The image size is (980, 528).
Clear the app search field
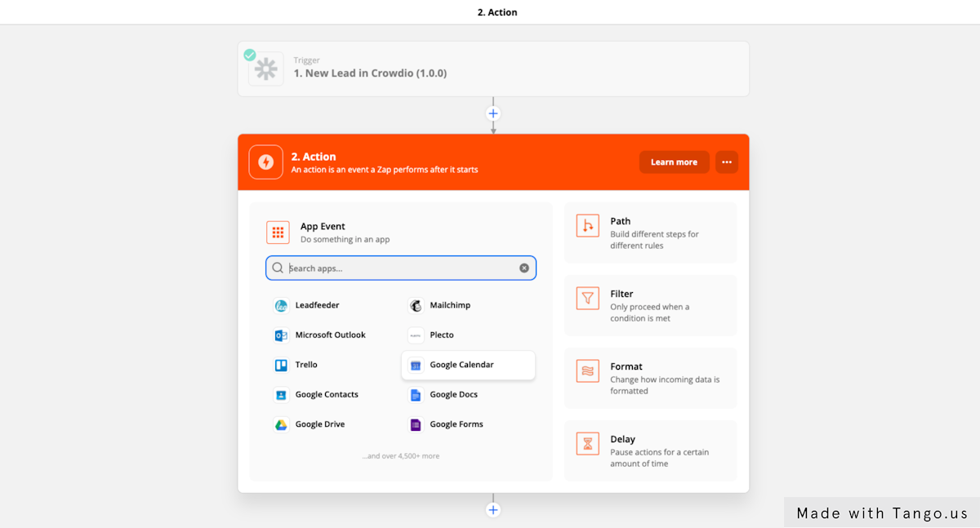[x=524, y=268]
